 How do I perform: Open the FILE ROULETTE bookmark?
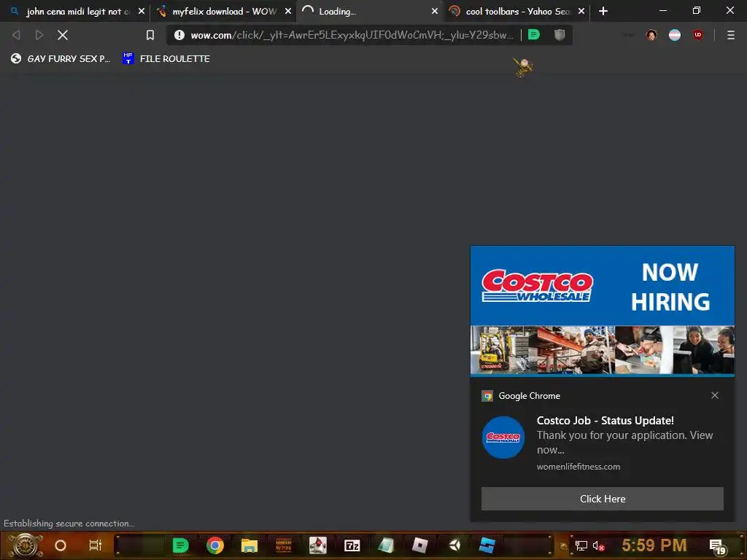pyautogui.click(x=166, y=58)
